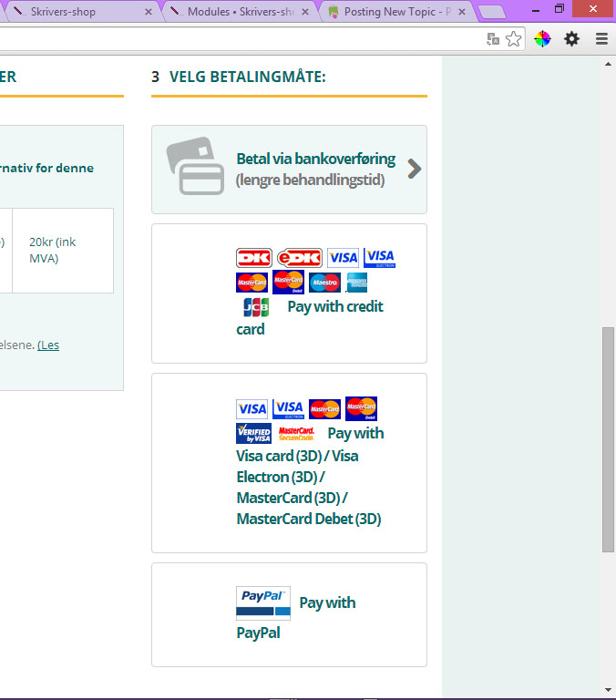Screen dimensions: 616x700
Task: Click the Visa logo in credit card option
Action: [343, 258]
